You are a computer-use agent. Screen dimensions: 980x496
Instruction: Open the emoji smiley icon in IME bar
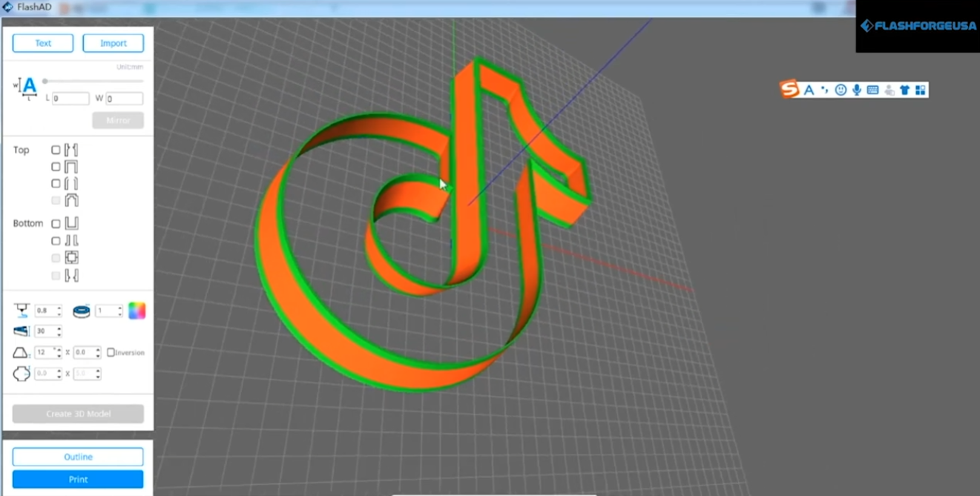[x=841, y=90]
